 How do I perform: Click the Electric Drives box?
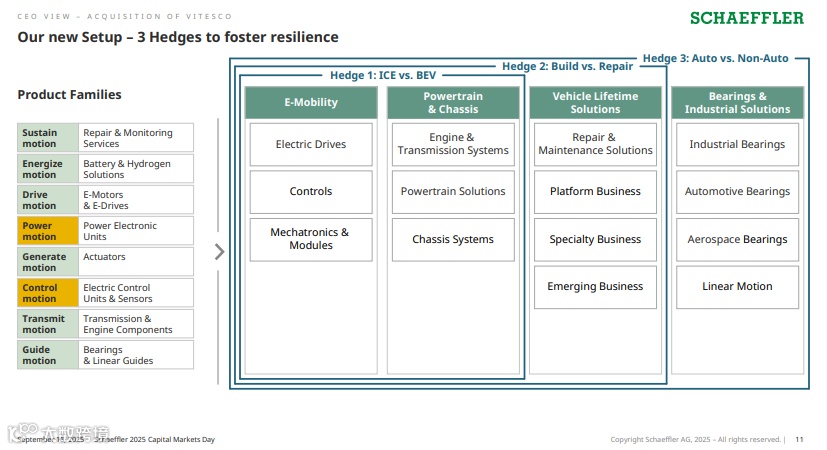tap(311, 145)
